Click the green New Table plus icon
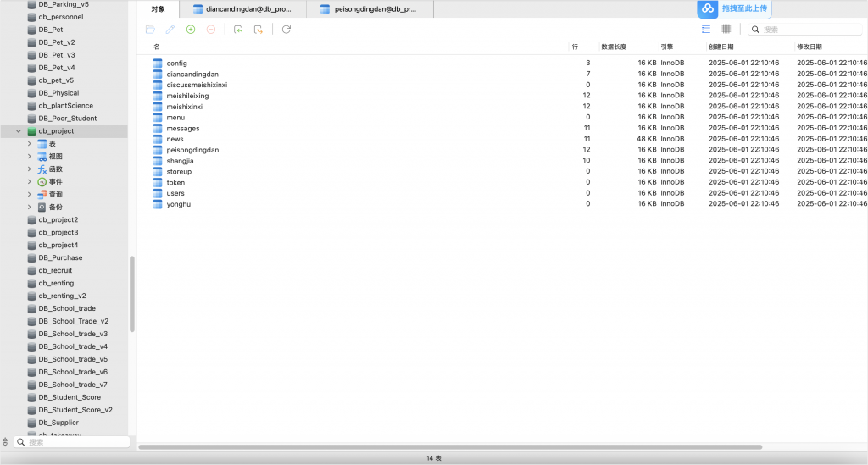The height and width of the screenshot is (465, 868). click(191, 30)
